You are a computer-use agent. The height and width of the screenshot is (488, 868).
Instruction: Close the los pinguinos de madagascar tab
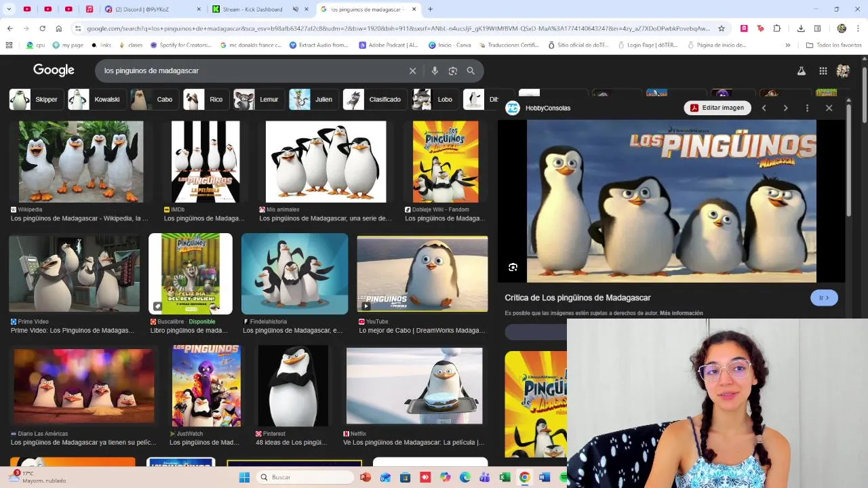pyautogui.click(x=414, y=9)
